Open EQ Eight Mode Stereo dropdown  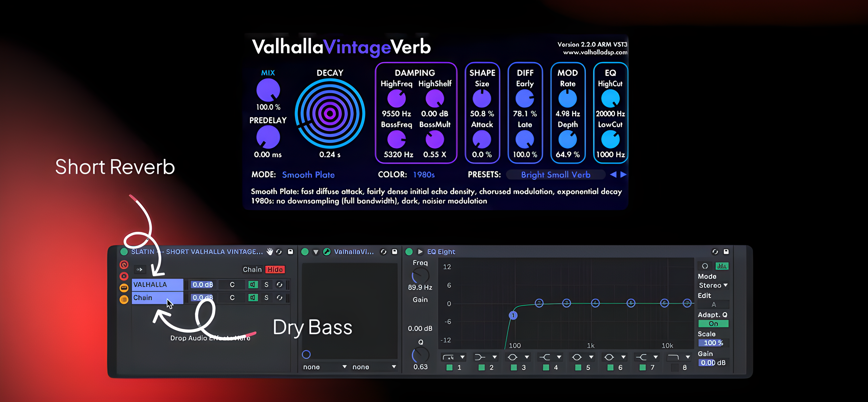coord(713,285)
